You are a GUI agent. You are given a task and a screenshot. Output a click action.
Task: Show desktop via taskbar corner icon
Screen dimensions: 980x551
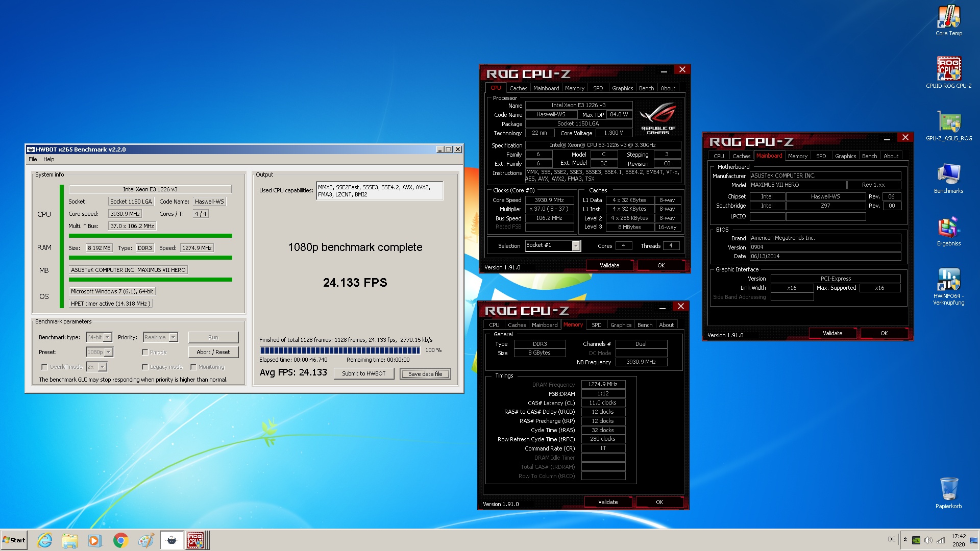click(974, 540)
